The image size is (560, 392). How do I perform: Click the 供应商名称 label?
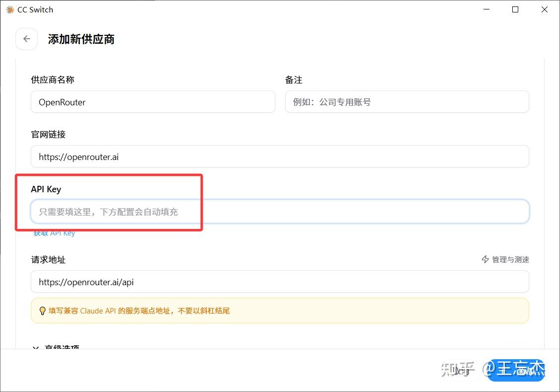[x=53, y=79]
